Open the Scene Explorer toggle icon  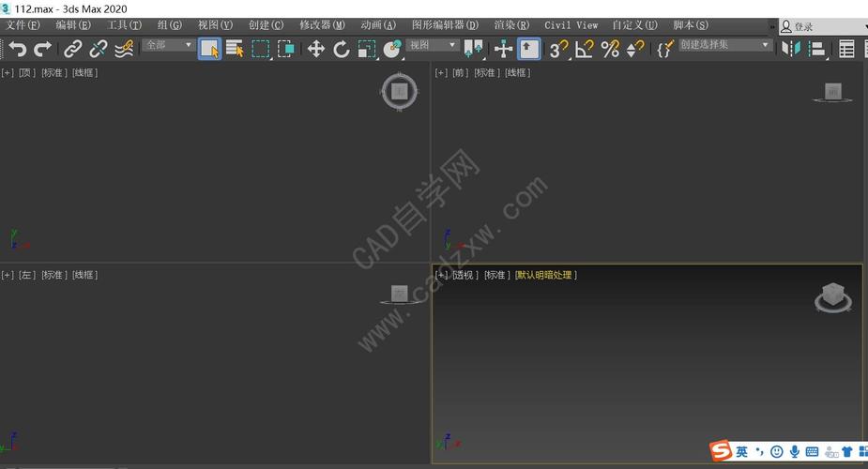(x=846, y=49)
